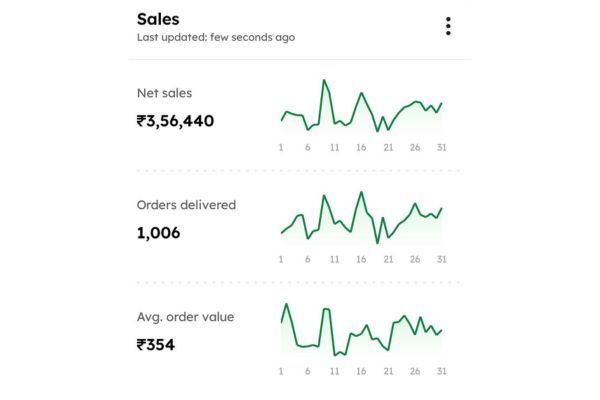
Task: Select the Avg. order value label
Action: pos(185,317)
